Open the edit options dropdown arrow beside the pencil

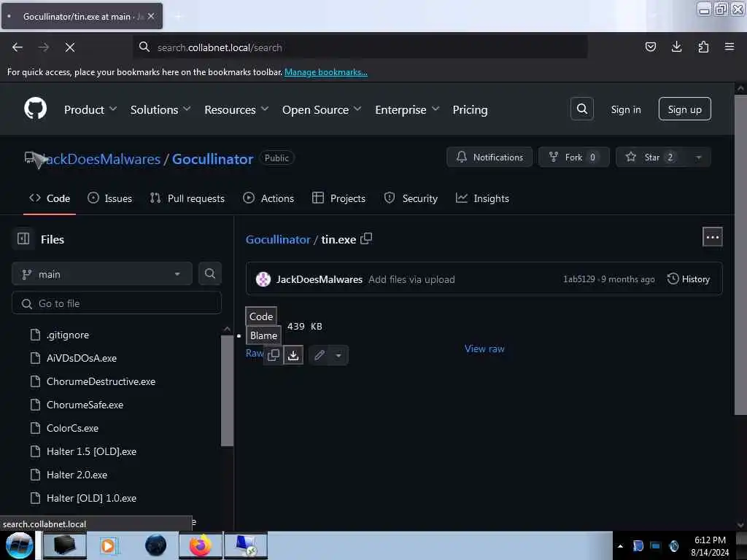(338, 355)
